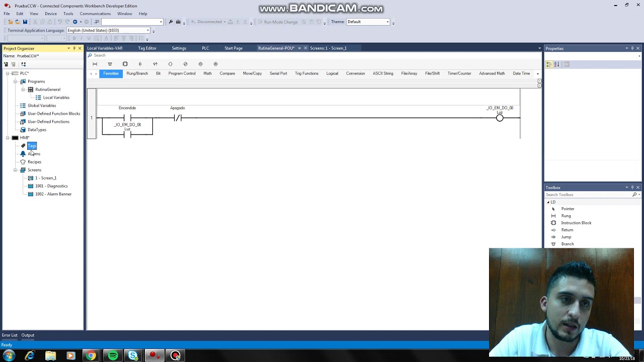Collapse the Programs tree node

tap(15, 81)
